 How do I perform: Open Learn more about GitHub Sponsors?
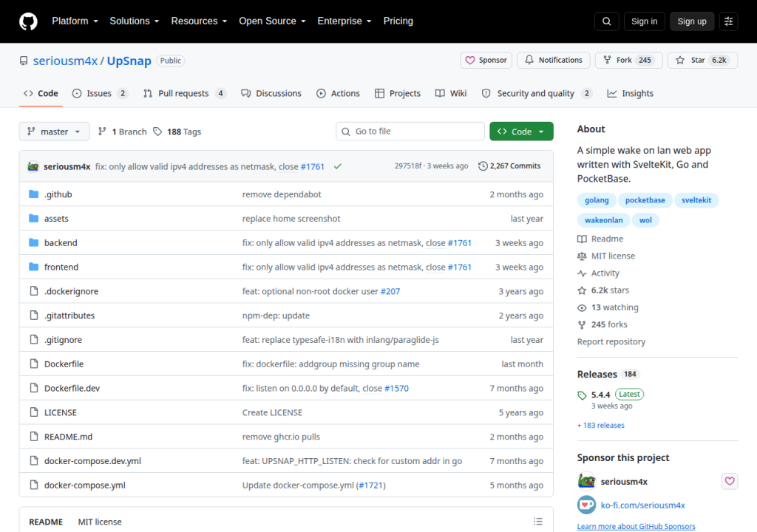637,526
